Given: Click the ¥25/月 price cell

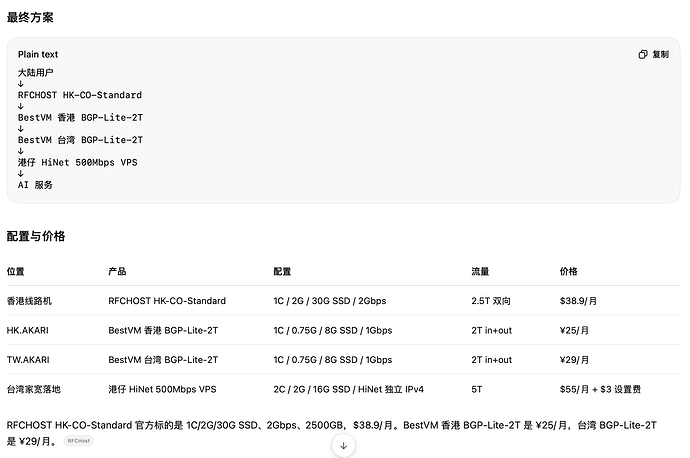Looking at the screenshot, I should pos(574,330).
